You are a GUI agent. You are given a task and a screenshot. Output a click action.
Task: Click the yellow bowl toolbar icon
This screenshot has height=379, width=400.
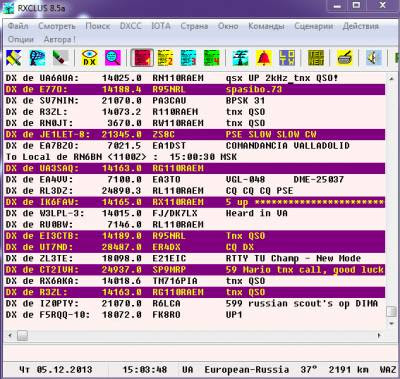click(345, 58)
